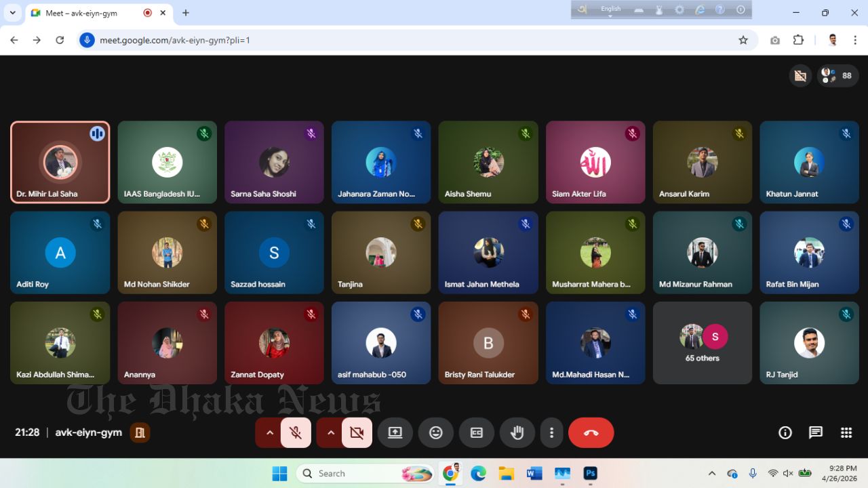Open the chat panel icon
This screenshot has width=868, height=488.
[816, 432]
